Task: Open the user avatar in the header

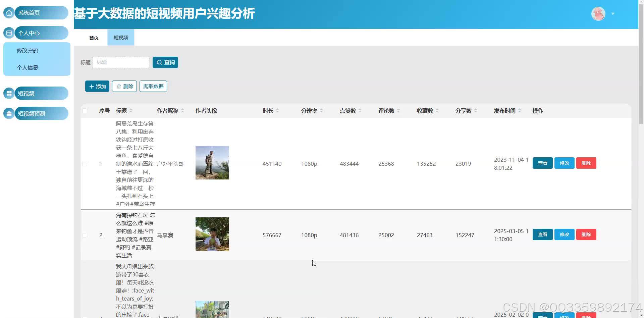Action: [598, 14]
